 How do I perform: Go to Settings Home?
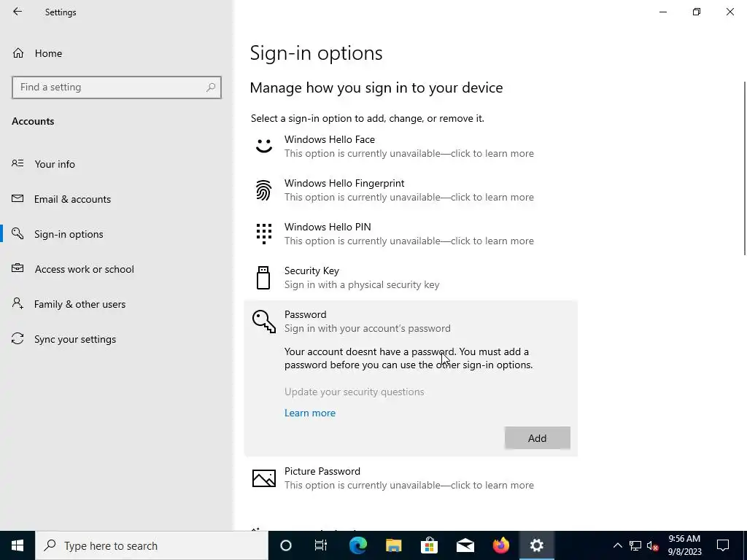pos(117,53)
